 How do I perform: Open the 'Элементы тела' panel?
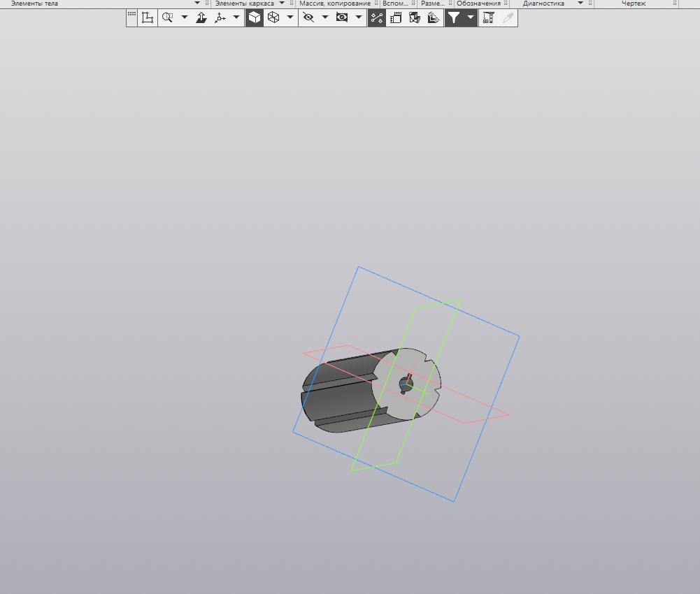pos(34,3)
